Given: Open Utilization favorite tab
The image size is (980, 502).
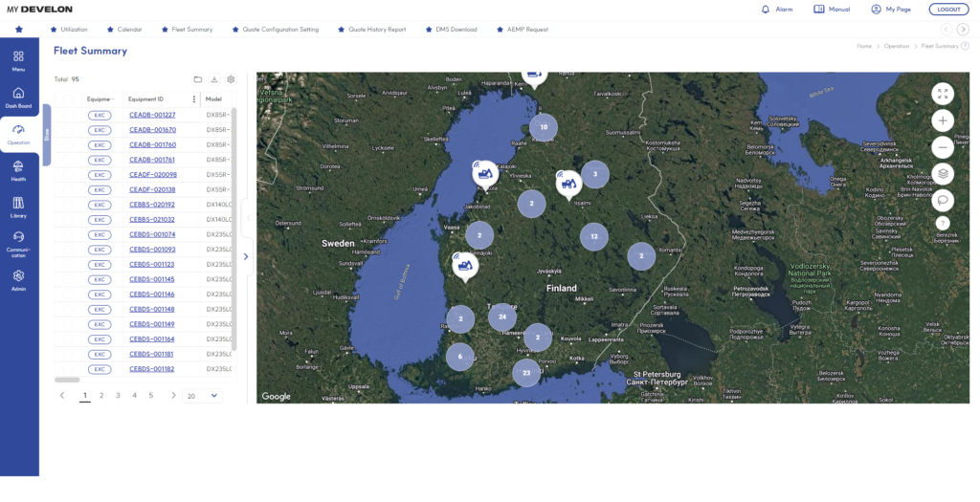Looking at the screenshot, I should coord(69,30).
